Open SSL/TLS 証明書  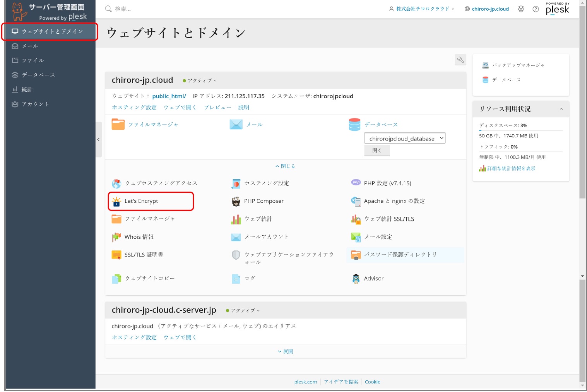[x=137, y=255]
